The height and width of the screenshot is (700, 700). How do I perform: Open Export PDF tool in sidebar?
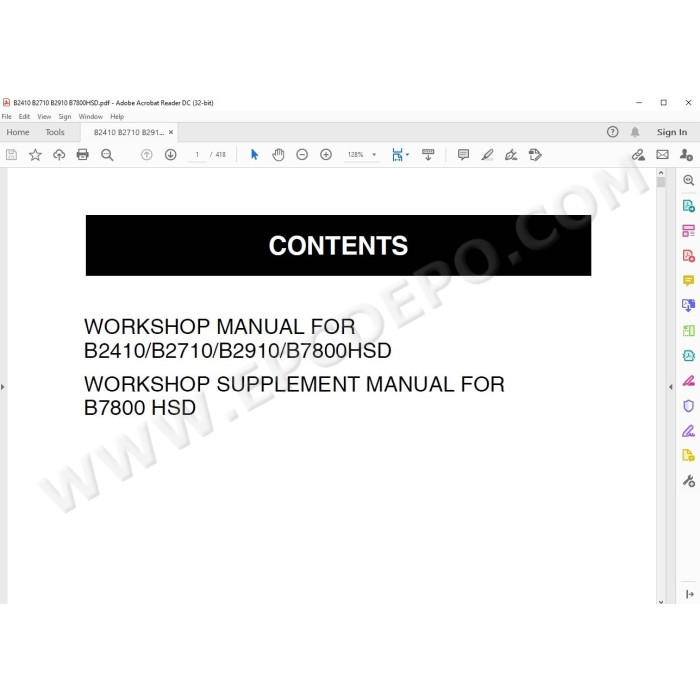pyautogui.click(x=688, y=206)
